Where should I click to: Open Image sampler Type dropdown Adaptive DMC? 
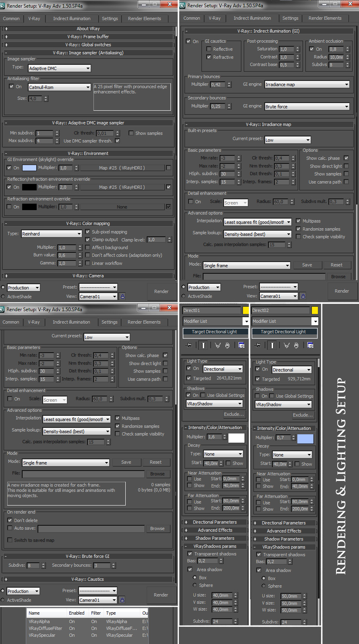pos(59,68)
